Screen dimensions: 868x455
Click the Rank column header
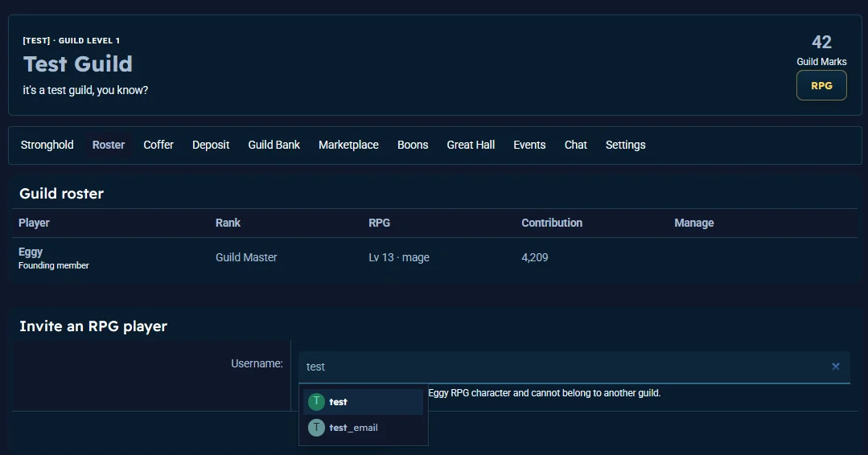click(x=228, y=223)
